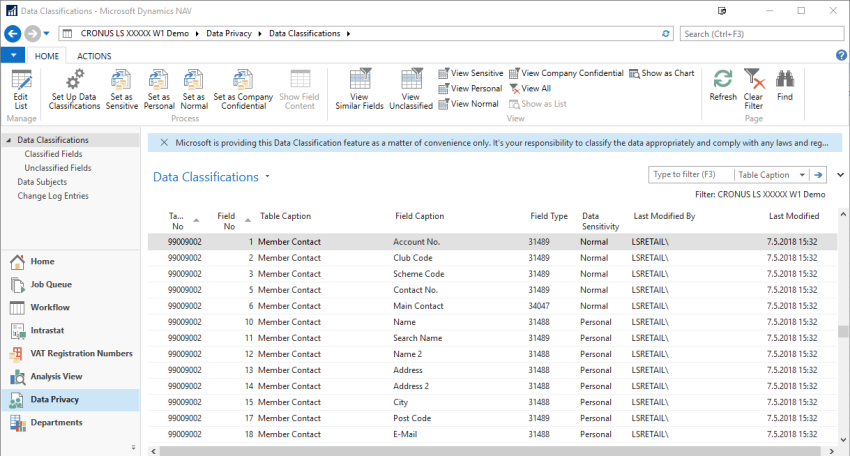Click View Personal

[x=470, y=88]
